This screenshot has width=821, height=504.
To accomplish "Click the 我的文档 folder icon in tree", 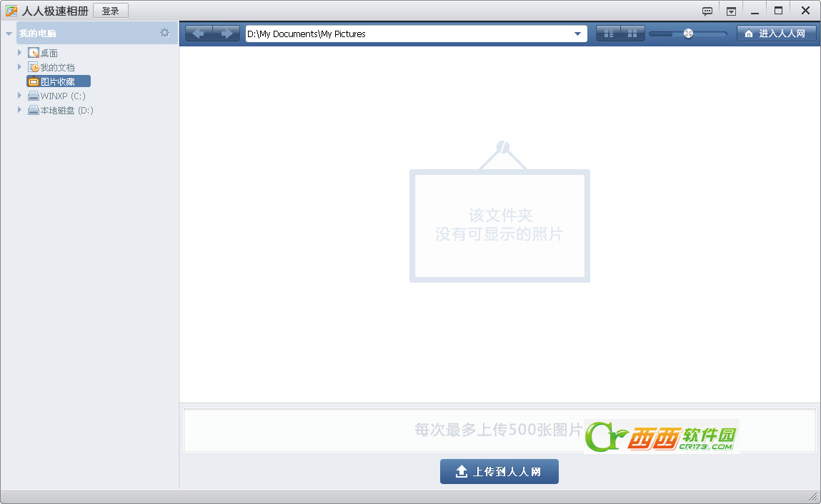I will pos(34,67).
